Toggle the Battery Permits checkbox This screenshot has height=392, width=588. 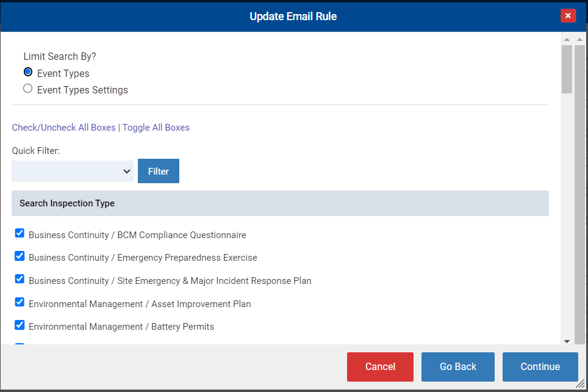coord(20,325)
